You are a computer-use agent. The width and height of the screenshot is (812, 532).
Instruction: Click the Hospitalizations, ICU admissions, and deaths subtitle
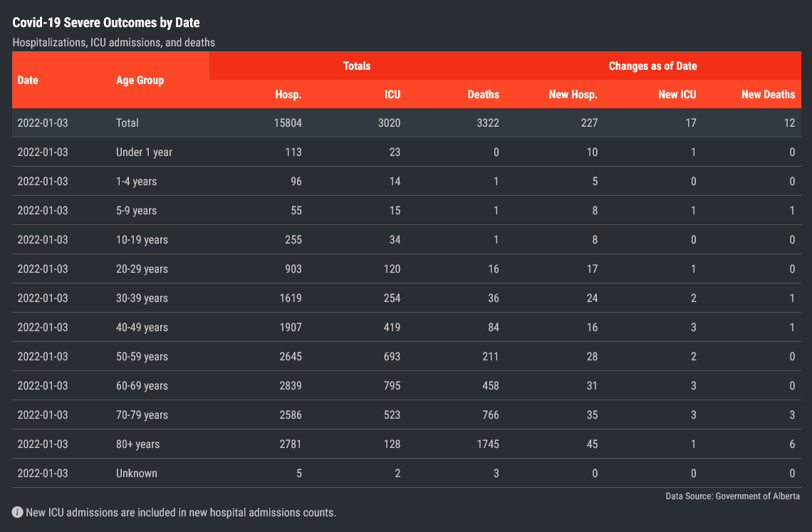click(x=113, y=43)
